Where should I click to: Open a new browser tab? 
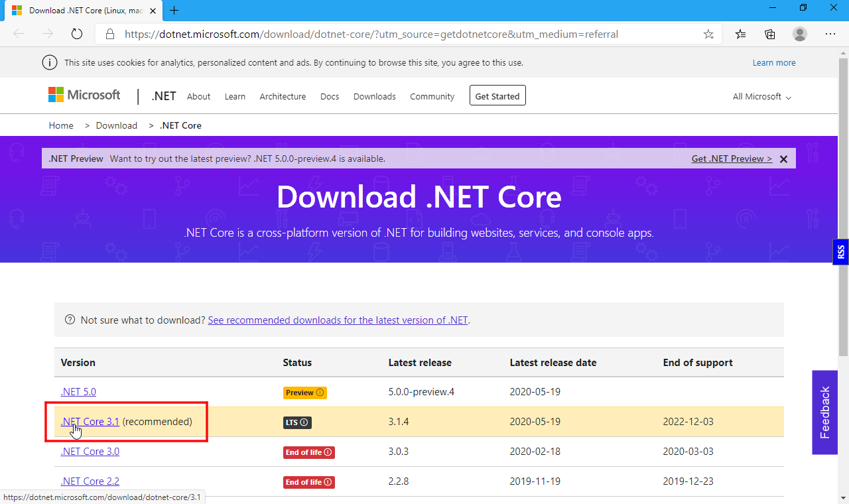(174, 10)
